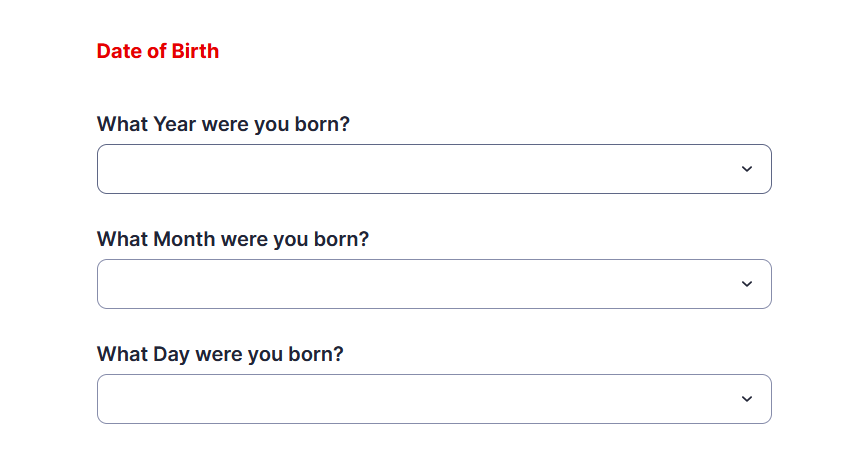Click the 'What Month were you born?' label

tap(233, 240)
